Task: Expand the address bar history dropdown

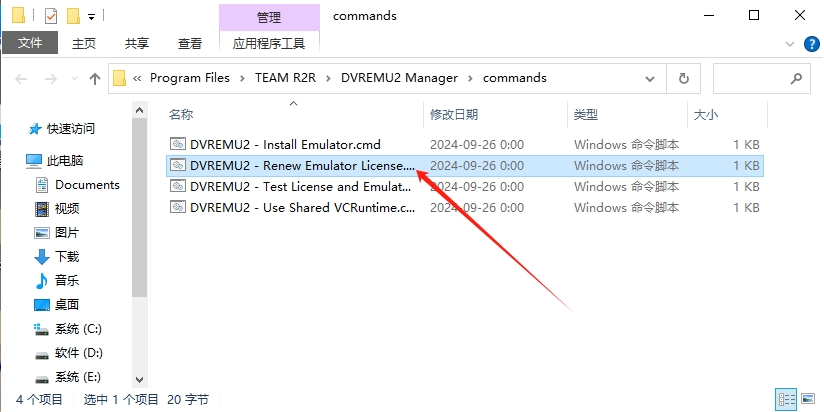Action: pyautogui.click(x=650, y=79)
